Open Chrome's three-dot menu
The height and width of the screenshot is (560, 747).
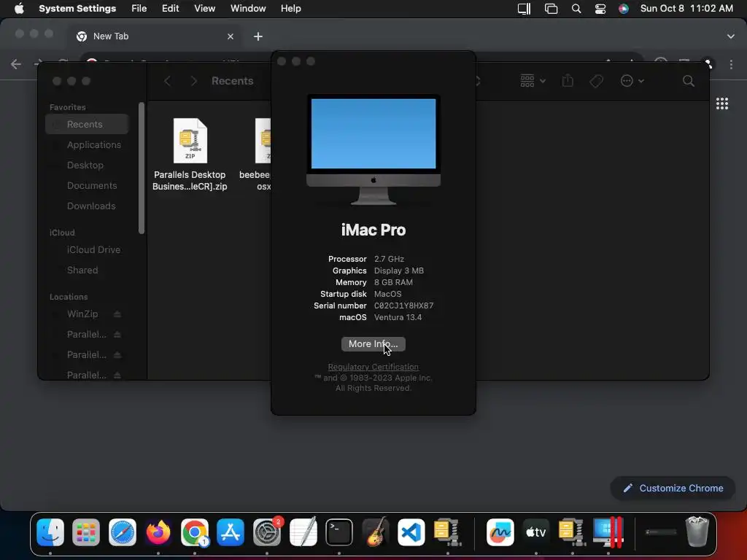731,65
